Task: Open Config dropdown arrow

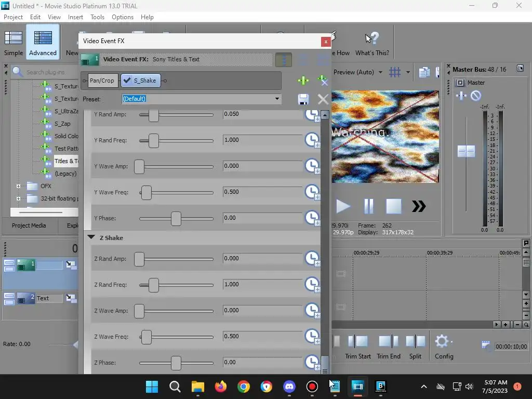Action: [451, 342]
